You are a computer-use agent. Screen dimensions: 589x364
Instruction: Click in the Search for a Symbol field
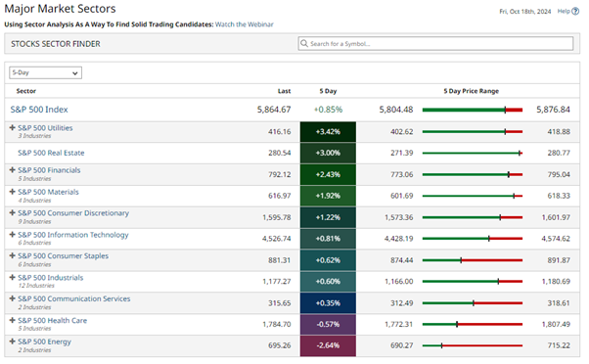point(435,44)
